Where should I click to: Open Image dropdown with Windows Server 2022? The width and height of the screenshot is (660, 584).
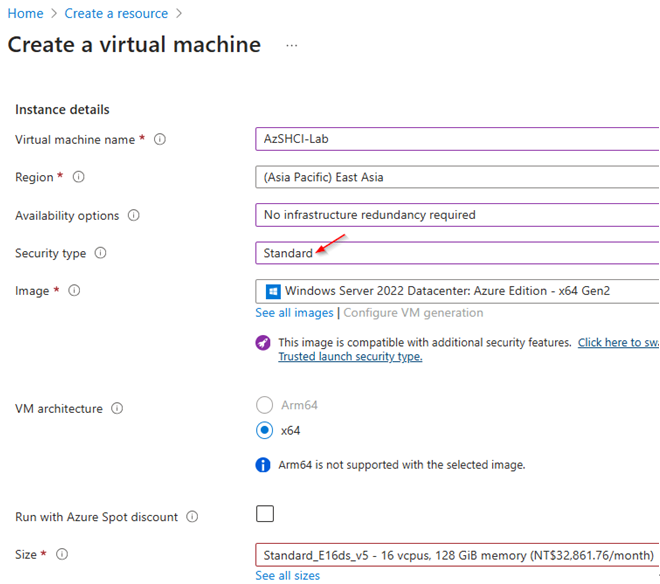point(457,291)
